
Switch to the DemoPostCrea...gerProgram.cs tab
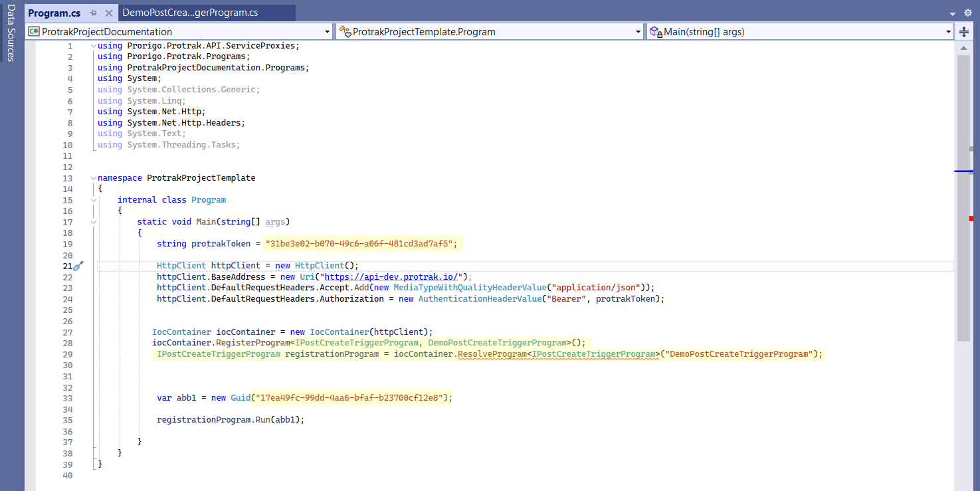190,13
